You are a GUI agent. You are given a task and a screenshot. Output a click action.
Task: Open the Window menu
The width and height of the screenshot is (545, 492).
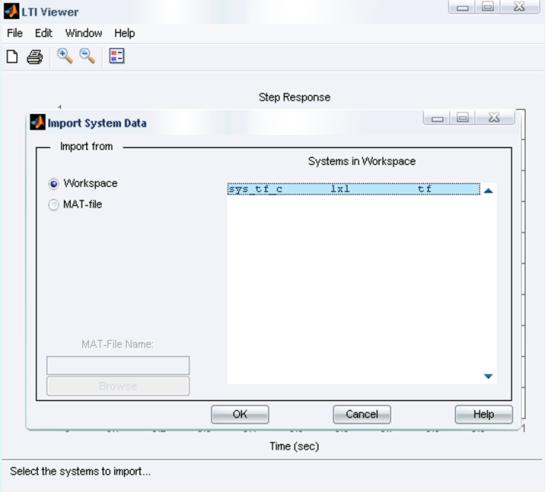click(84, 33)
